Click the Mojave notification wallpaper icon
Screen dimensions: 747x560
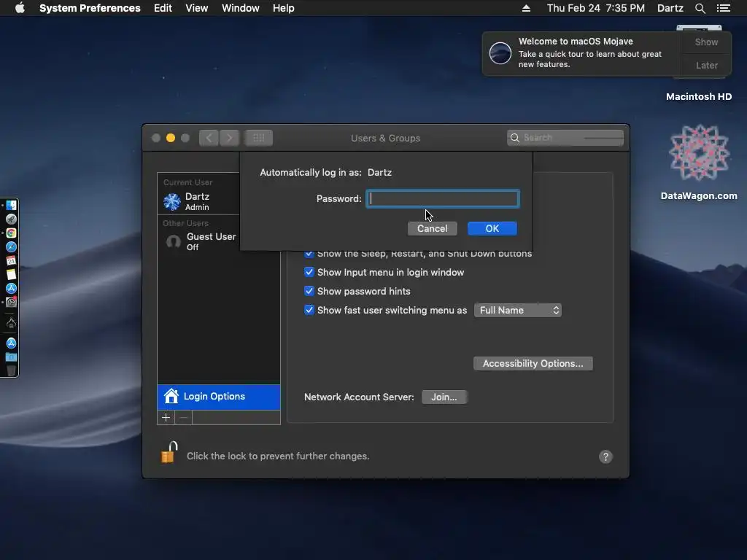click(x=500, y=52)
